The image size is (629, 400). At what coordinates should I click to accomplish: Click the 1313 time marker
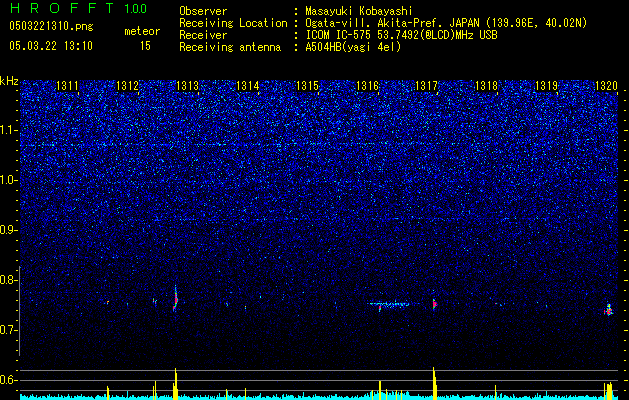pos(187,86)
